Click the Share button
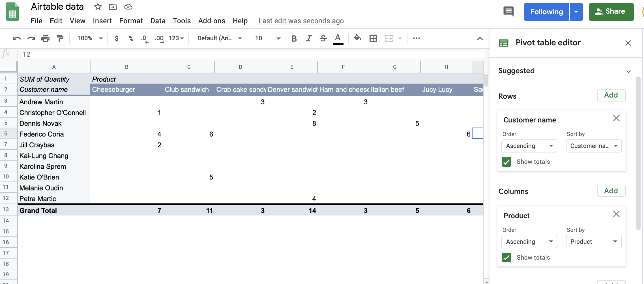The height and width of the screenshot is (284, 644). point(611,12)
